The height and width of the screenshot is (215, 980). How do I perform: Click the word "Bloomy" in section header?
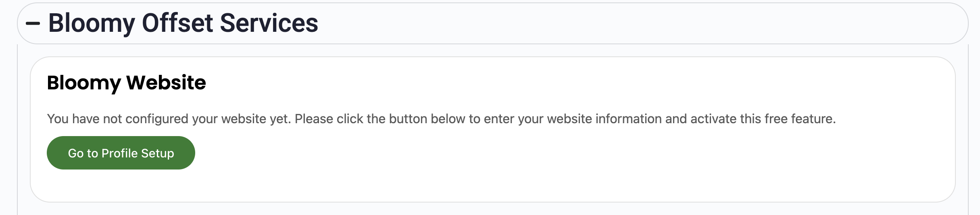[x=92, y=23]
